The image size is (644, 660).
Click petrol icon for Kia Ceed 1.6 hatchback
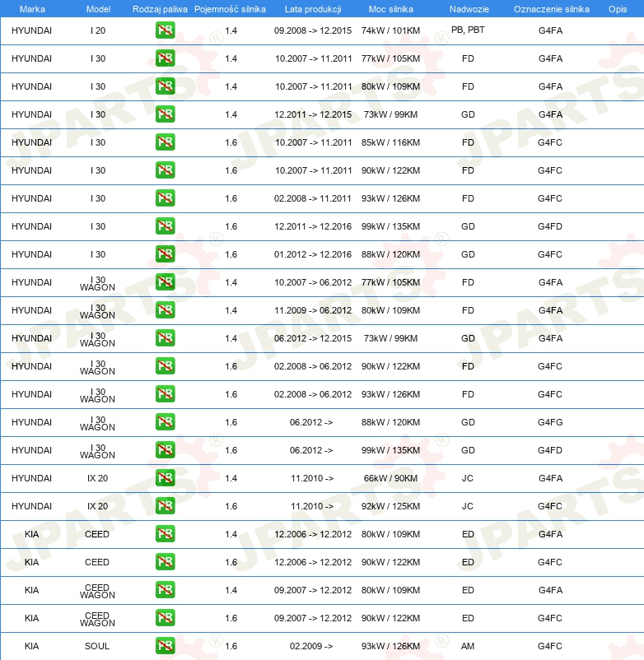(165, 562)
